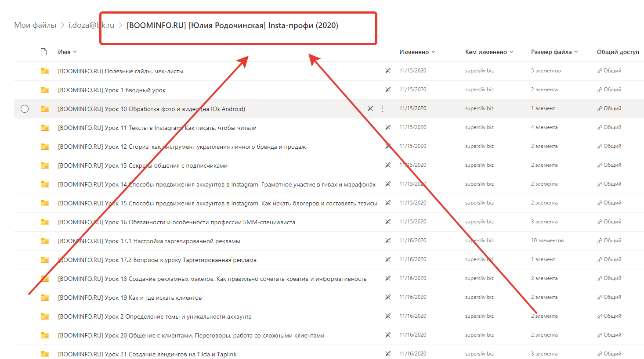Click date 11/16/2020 on Урок 21 row
This screenshot has width=644, height=359.
[412, 354]
